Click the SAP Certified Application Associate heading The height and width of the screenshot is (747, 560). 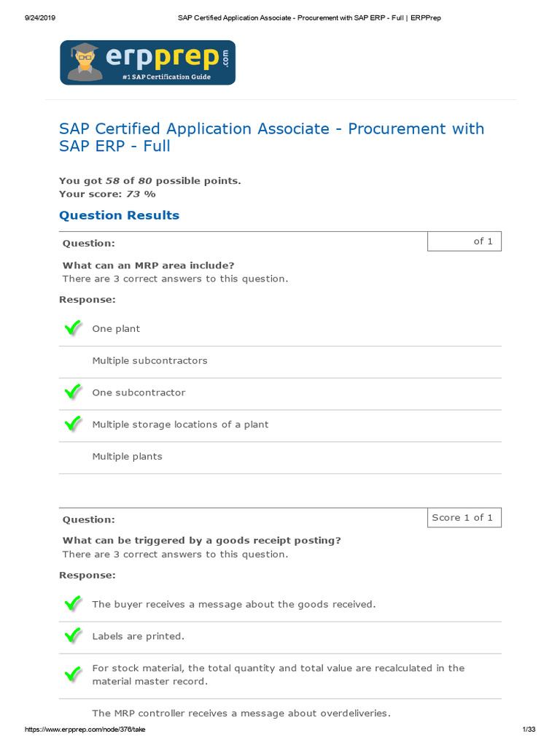tap(271, 137)
